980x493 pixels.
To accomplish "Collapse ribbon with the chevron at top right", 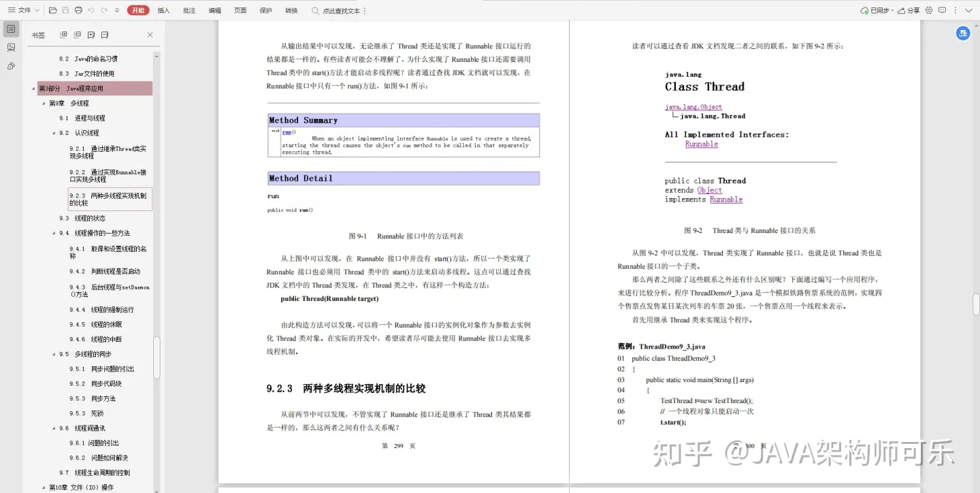I will pos(968,10).
